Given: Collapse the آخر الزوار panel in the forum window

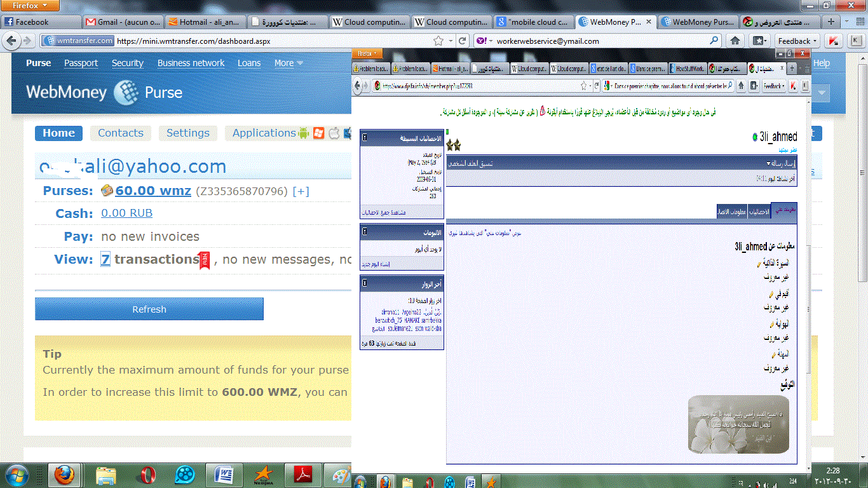Looking at the screenshot, I should pos(365,283).
